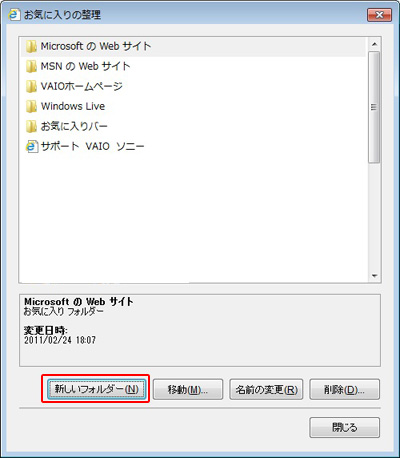Image resolution: width=400 pixels, height=458 pixels.
Task: Click the vertical scrollbar thumb
Action: point(374,107)
